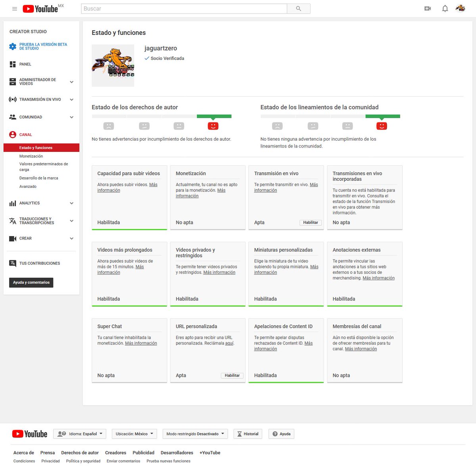Open Modo restringido Desactivado dropdown

tap(195, 434)
